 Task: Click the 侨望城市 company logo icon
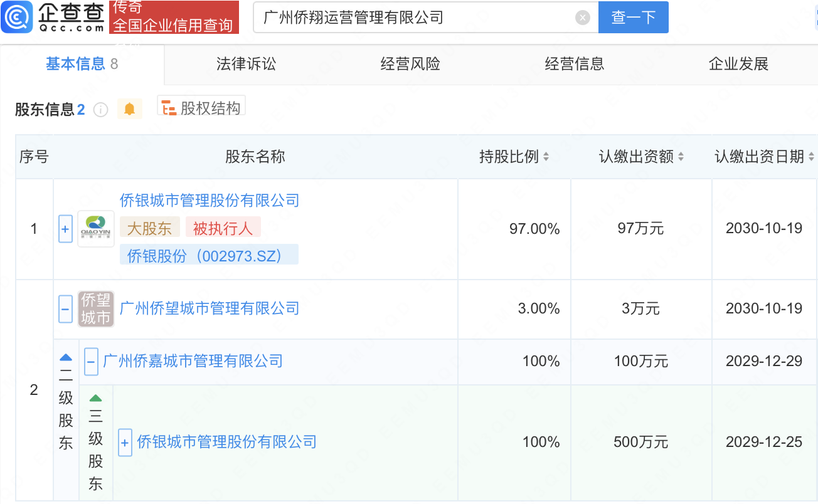[96, 308]
